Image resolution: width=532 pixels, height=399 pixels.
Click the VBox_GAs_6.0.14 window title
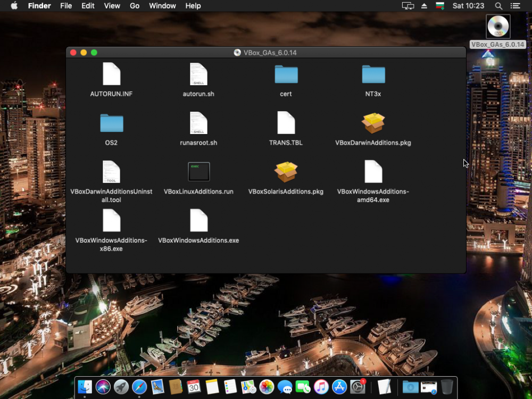click(270, 53)
